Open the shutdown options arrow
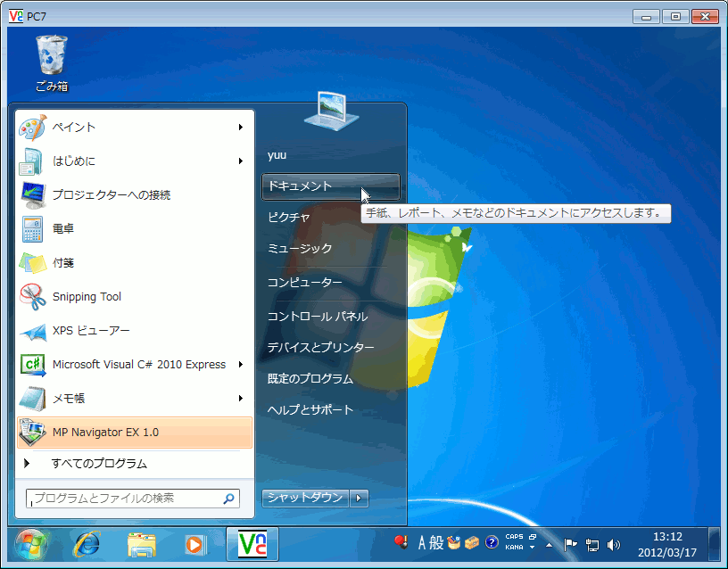This screenshot has height=569, width=728. pyautogui.click(x=359, y=498)
